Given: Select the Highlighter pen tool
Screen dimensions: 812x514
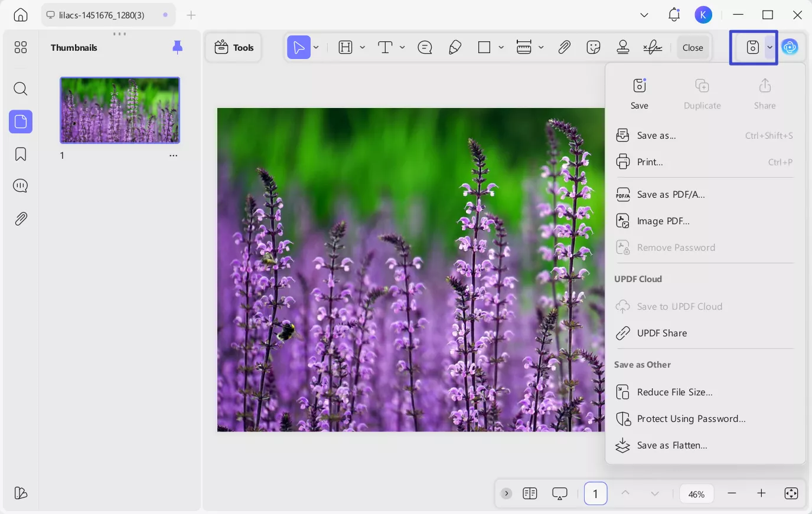Looking at the screenshot, I should [x=455, y=47].
